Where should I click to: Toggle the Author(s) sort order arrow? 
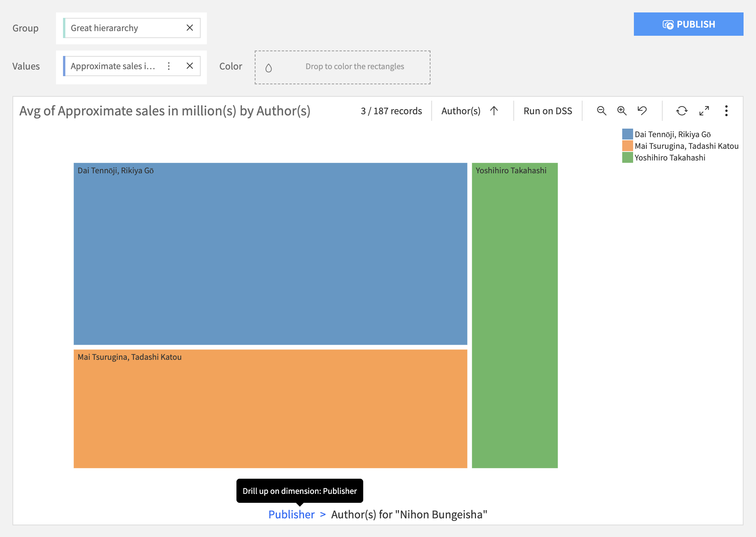494,111
